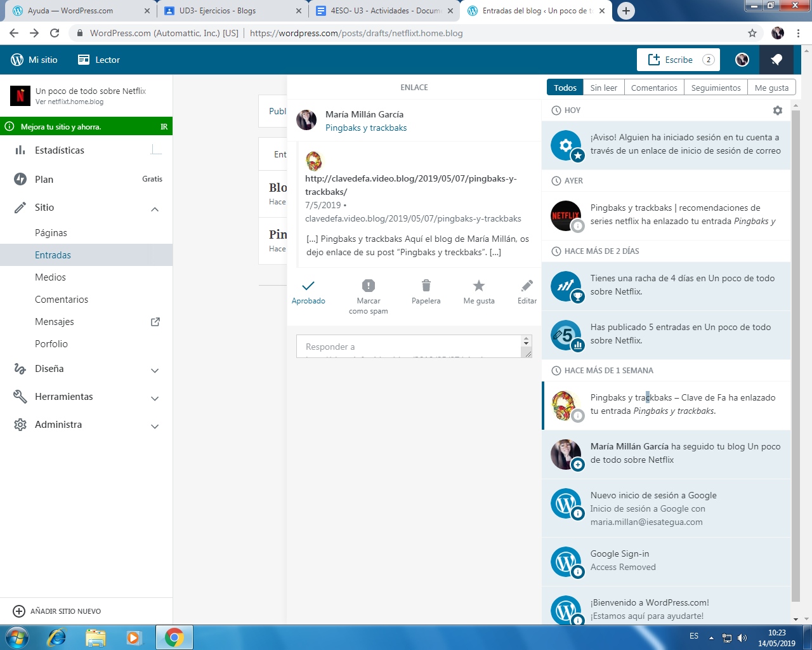Screen dimensions: 812x650
Task: Click the notifications bell icon
Action: (x=776, y=60)
